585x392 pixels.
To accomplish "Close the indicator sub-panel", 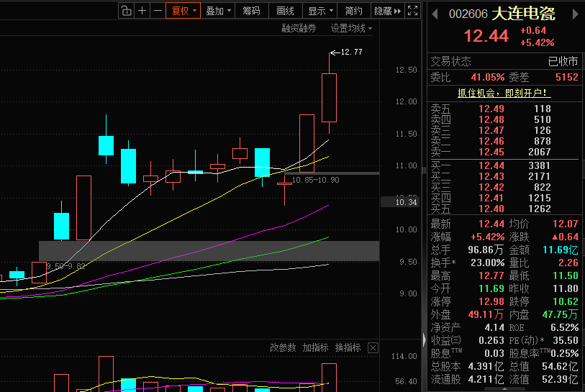I will (373, 348).
